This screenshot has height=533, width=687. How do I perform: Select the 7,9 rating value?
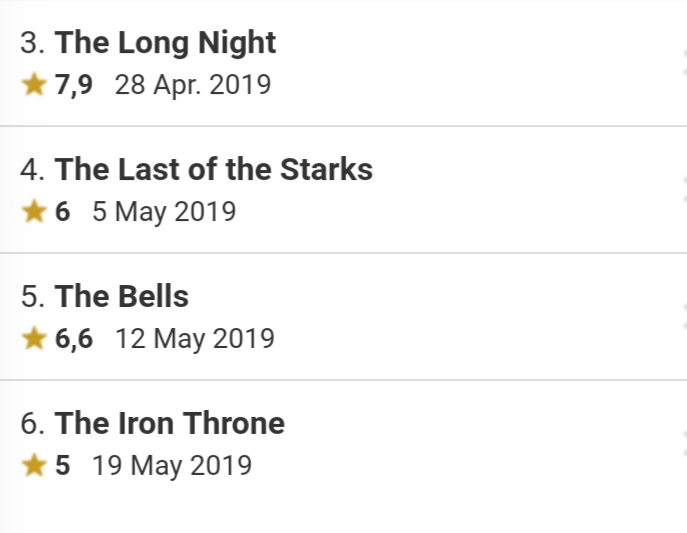[74, 85]
